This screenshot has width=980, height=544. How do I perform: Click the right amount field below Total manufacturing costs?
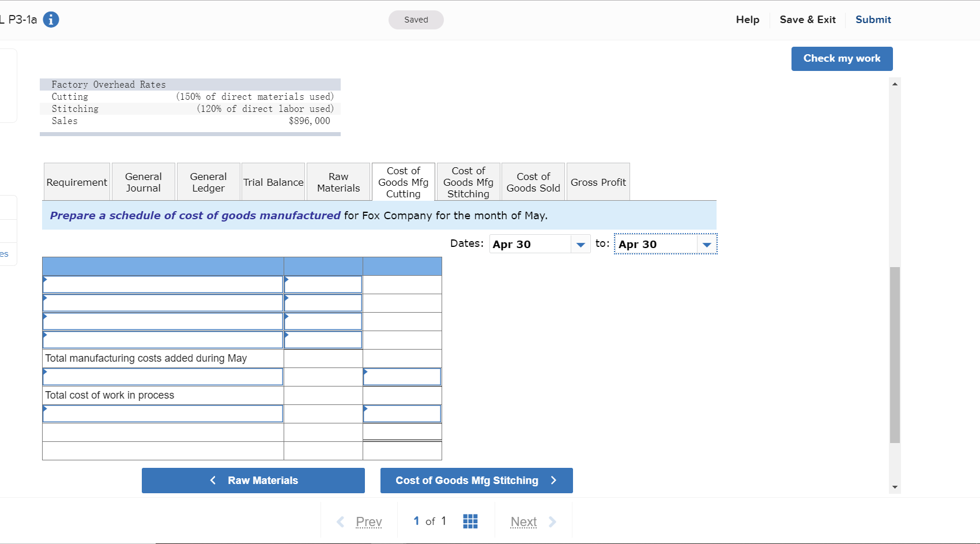(402, 377)
